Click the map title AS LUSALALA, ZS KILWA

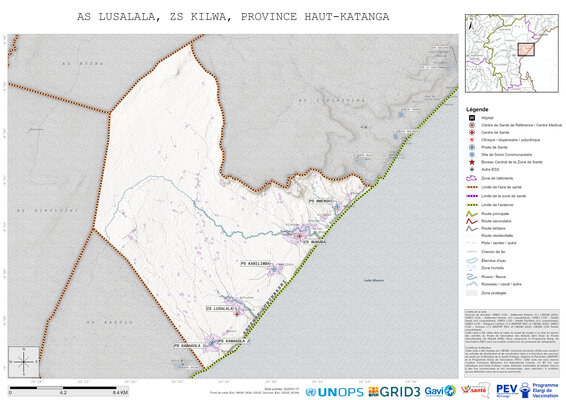pyautogui.click(x=233, y=17)
